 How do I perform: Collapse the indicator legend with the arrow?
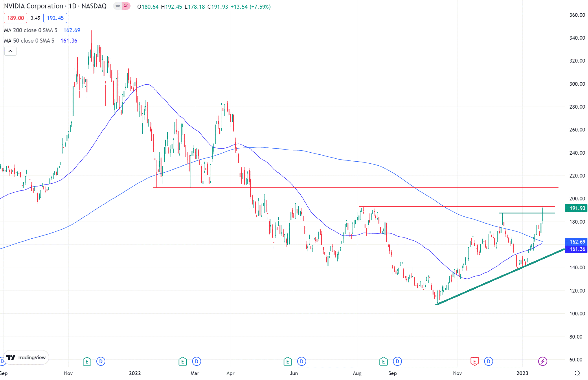point(10,51)
